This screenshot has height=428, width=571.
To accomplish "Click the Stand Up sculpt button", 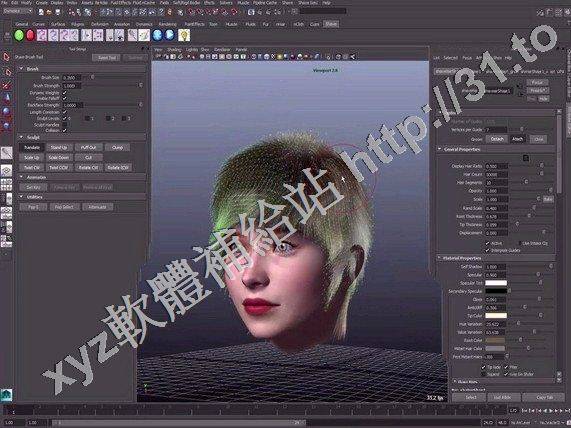I will [x=59, y=148].
